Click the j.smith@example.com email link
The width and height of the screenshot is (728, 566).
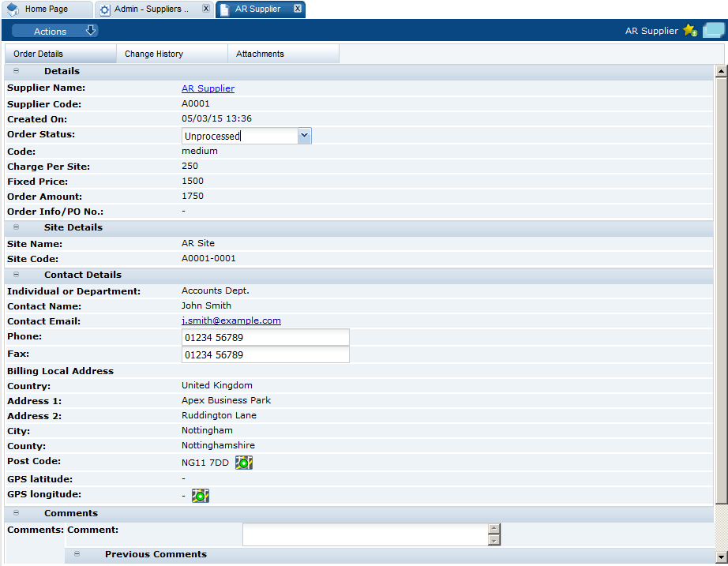tap(231, 320)
